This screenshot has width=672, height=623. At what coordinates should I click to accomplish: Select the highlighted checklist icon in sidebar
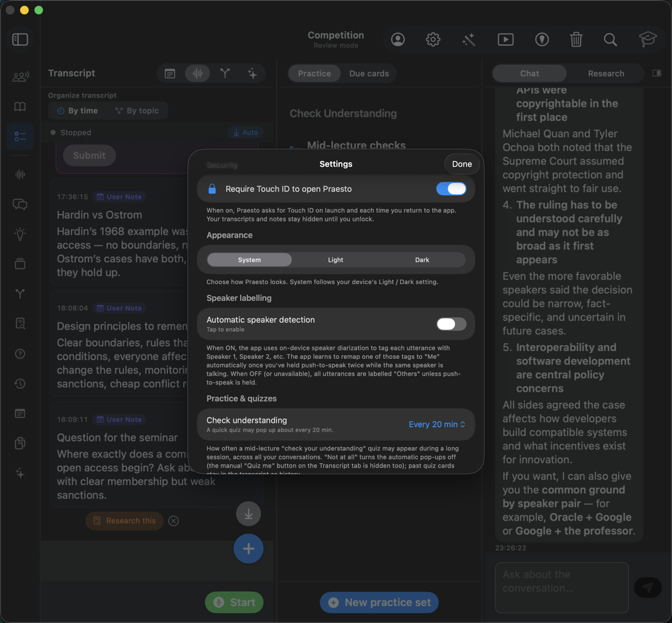20,136
